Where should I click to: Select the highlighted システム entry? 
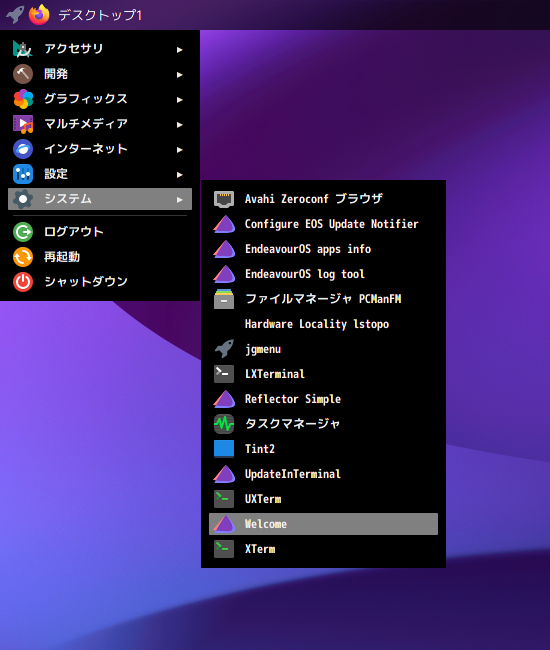pos(100,199)
